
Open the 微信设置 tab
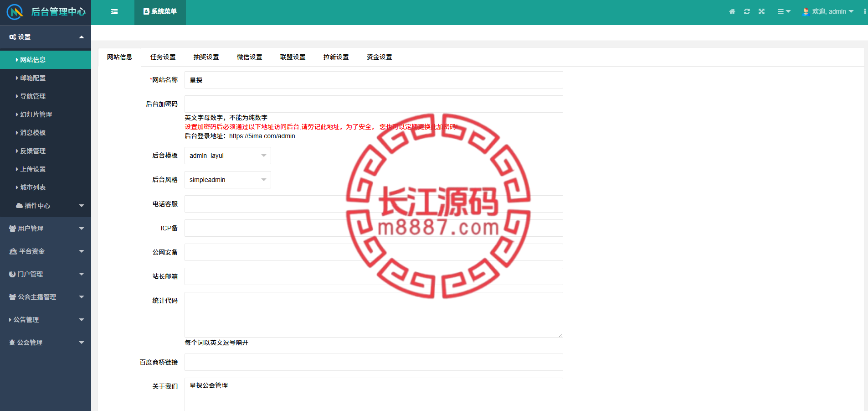(x=250, y=57)
